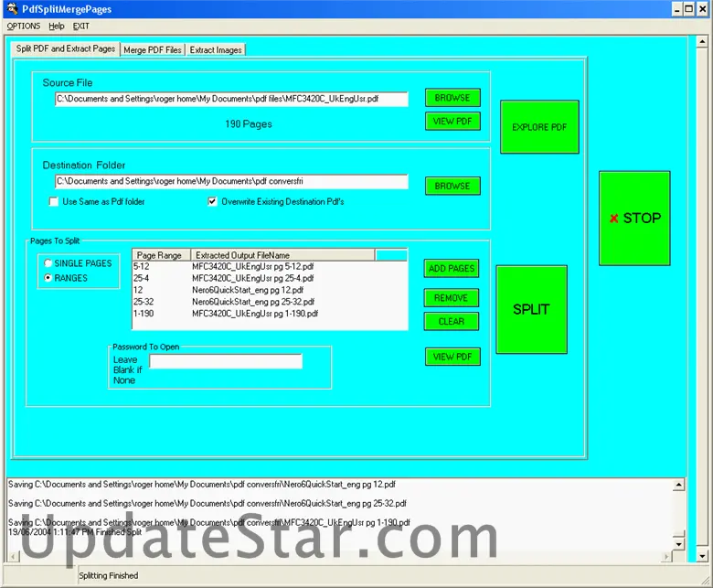Screen dimensions: 713x588
Task: Click the PdfSplitMergePages title bar app icon
Action: click(x=12, y=8)
